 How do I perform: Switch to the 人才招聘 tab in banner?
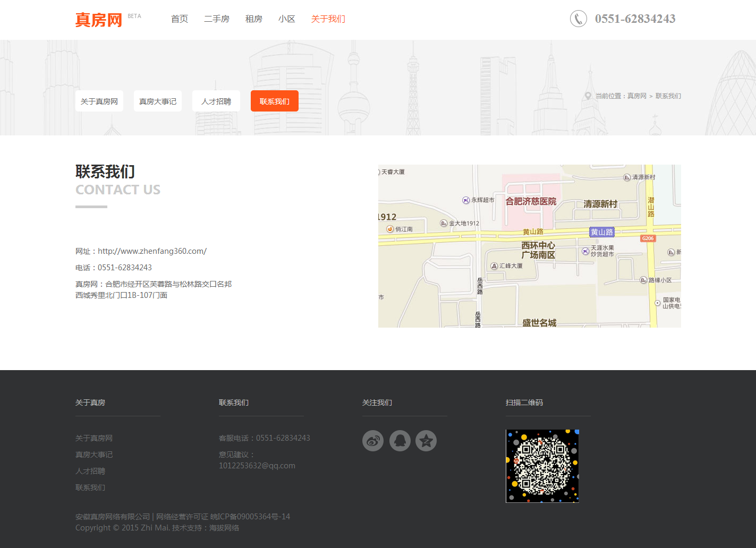pos(216,101)
